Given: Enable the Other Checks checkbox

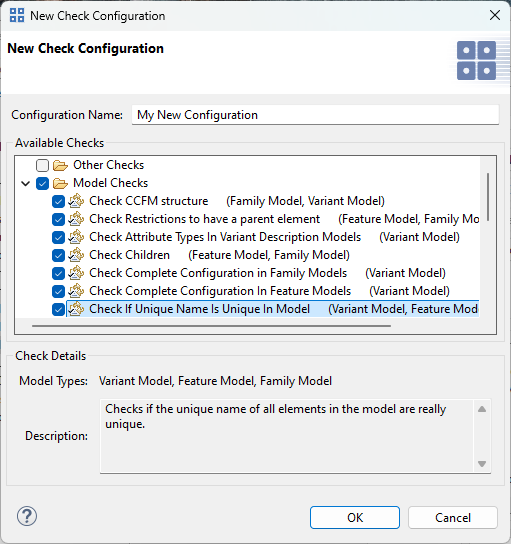Looking at the screenshot, I should pyautogui.click(x=42, y=165).
